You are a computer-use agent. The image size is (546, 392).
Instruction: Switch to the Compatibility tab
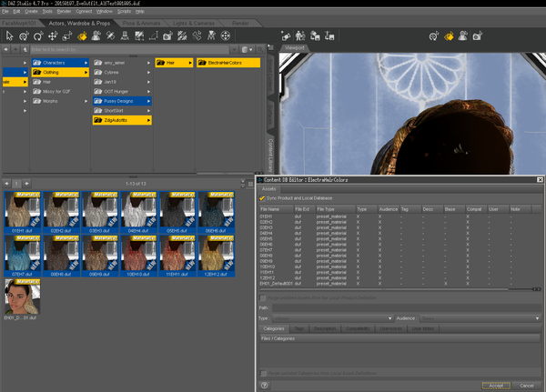click(358, 327)
